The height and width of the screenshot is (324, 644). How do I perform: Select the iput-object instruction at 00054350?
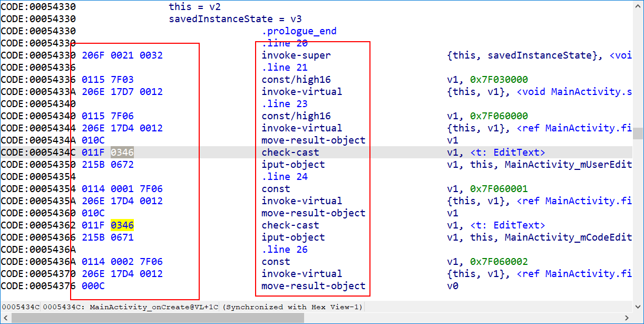coord(292,164)
